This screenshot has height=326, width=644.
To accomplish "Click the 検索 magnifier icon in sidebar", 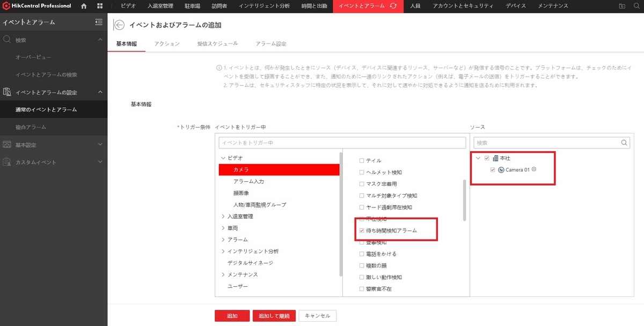I will pyautogui.click(x=7, y=40).
